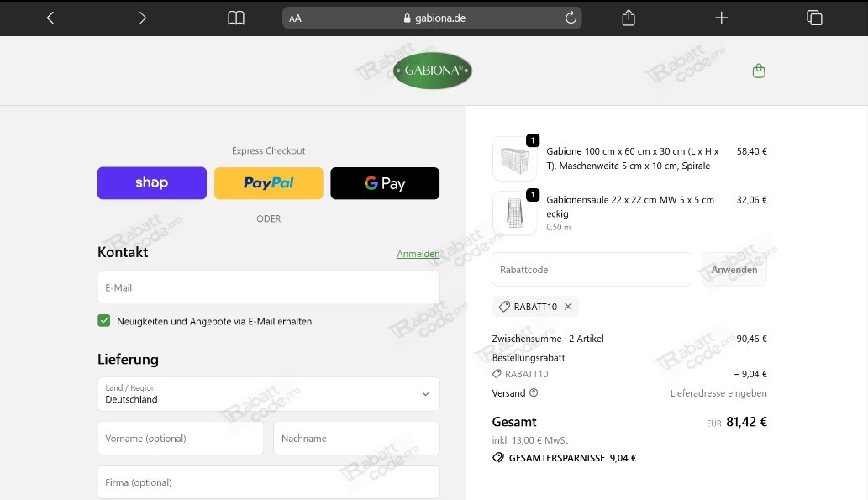Click the Anmelden link

coord(418,253)
